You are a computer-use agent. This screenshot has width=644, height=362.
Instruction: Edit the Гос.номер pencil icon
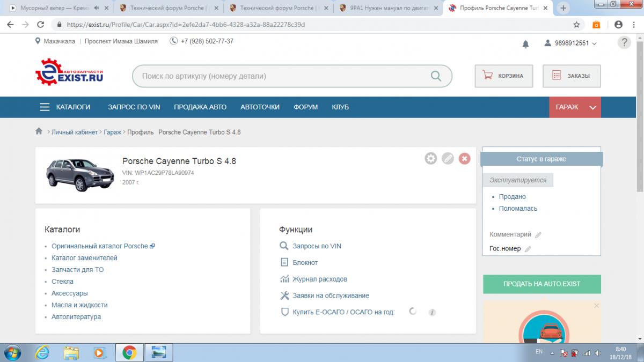point(528,249)
